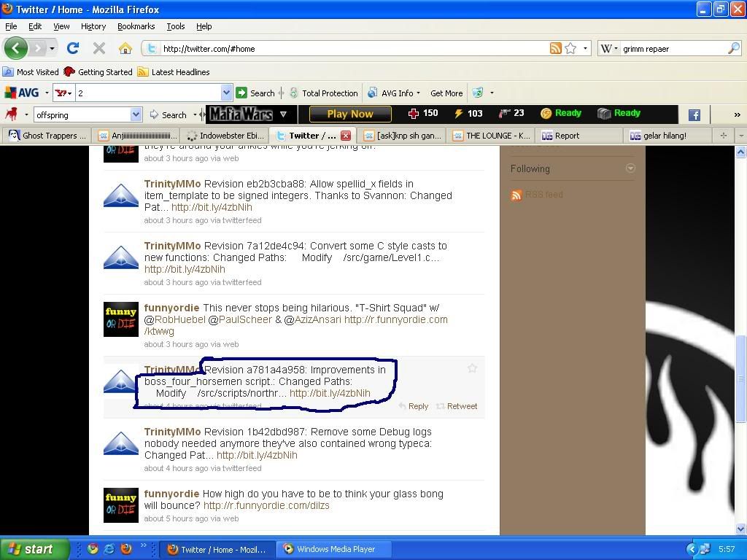Viewport: 747px width, 560px height.
Task: Open Chrome from Quick Launch
Action: pyautogui.click(x=93, y=549)
